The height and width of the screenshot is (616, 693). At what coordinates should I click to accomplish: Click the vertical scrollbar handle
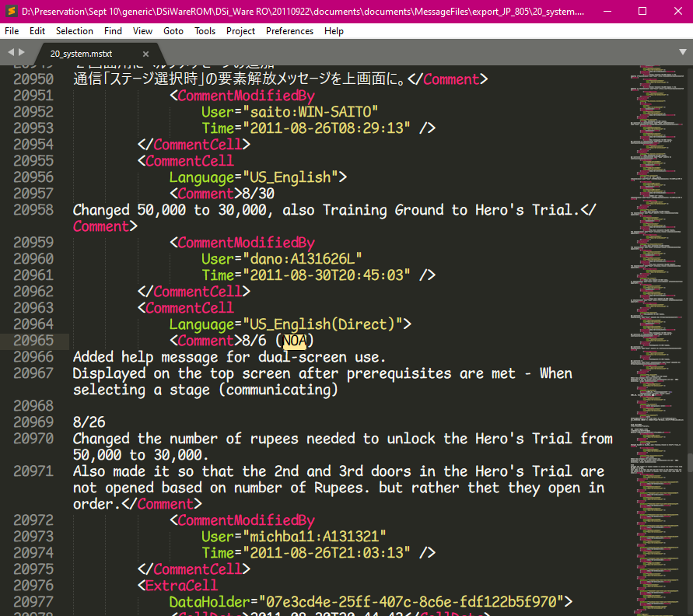690,463
